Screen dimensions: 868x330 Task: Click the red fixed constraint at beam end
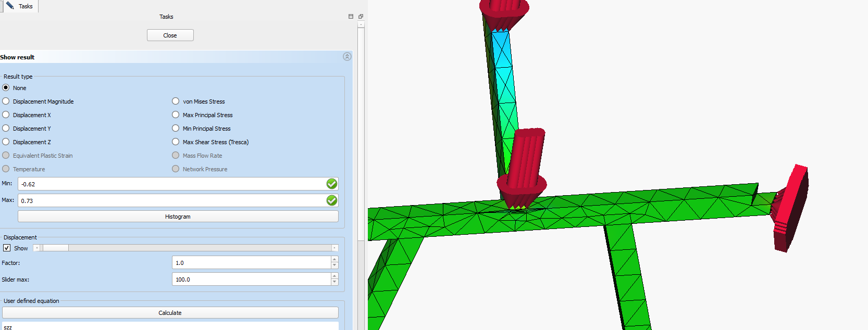pyautogui.click(x=790, y=208)
